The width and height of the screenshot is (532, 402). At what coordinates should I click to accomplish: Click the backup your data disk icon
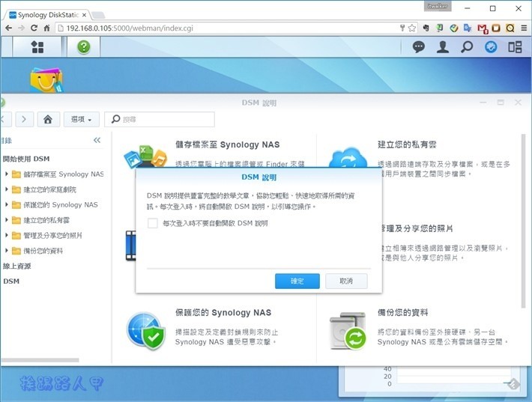[x=348, y=331]
